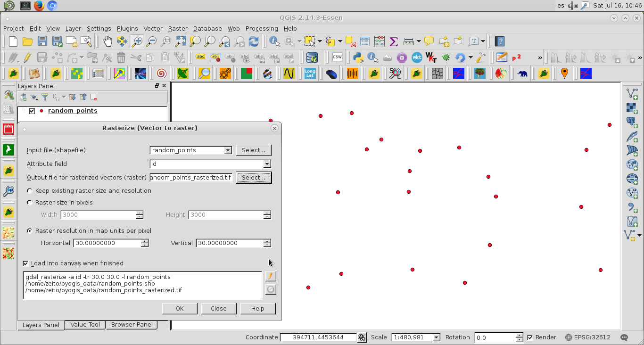This screenshot has height=345, width=644.
Task: Click the Open Project folder icon
Action: [x=27, y=41]
